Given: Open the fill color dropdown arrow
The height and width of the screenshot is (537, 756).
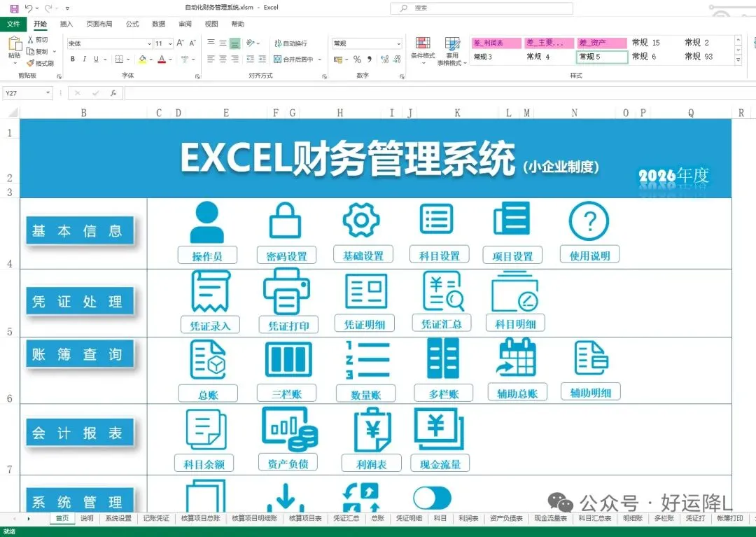Looking at the screenshot, I should [x=151, y=60].
